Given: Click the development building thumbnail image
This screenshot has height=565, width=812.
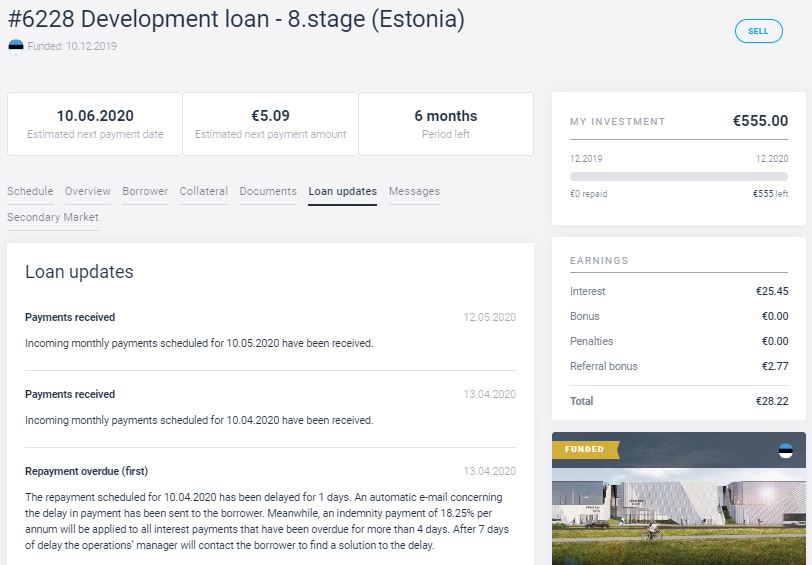Looking at the screenshot, I should click(x=679, y=510).
